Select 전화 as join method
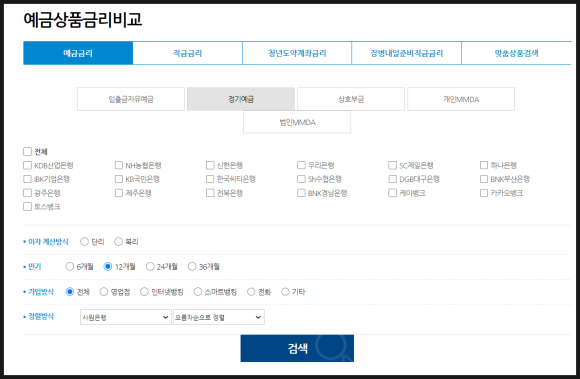The width and height of the screenshot is (580, 379). click(x=251, y=292)
